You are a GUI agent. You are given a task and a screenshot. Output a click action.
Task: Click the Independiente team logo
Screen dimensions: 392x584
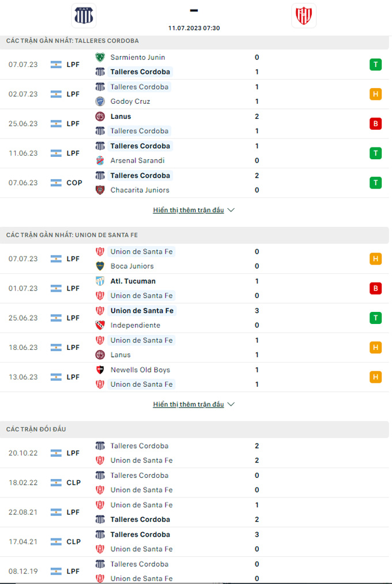coord(100,325)
